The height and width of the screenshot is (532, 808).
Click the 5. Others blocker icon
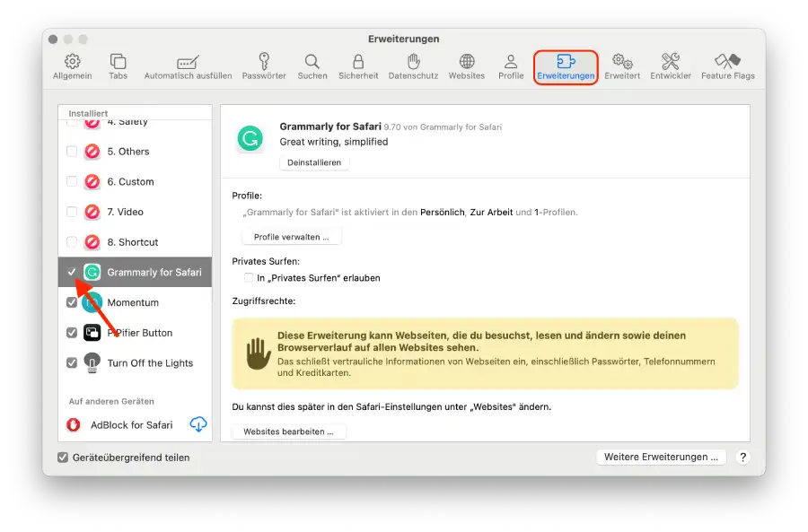point(92,152)
